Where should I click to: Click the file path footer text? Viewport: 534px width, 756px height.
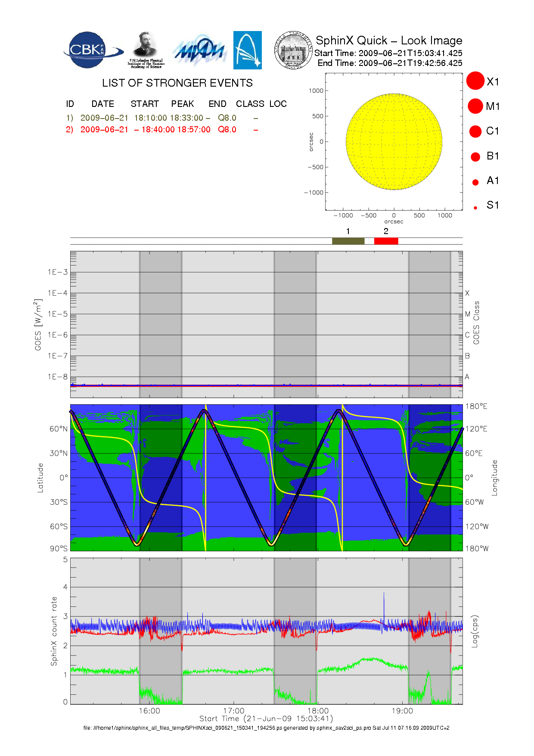pos(266,728)
